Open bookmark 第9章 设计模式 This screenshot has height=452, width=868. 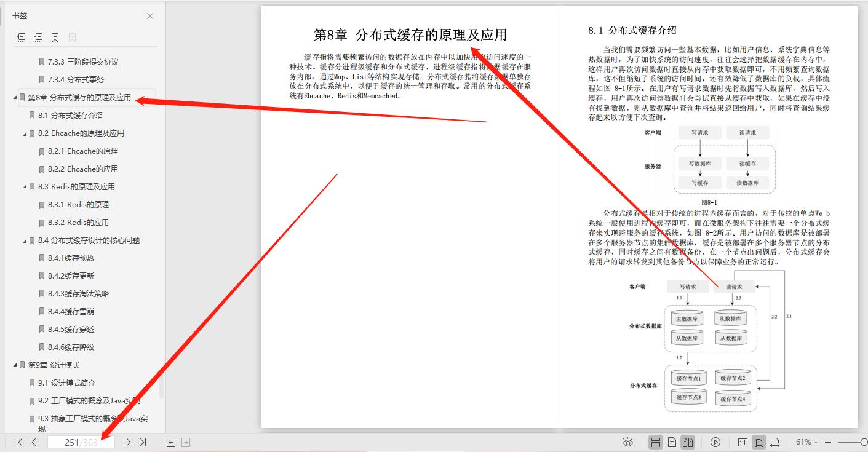click(x=54, y=365)
